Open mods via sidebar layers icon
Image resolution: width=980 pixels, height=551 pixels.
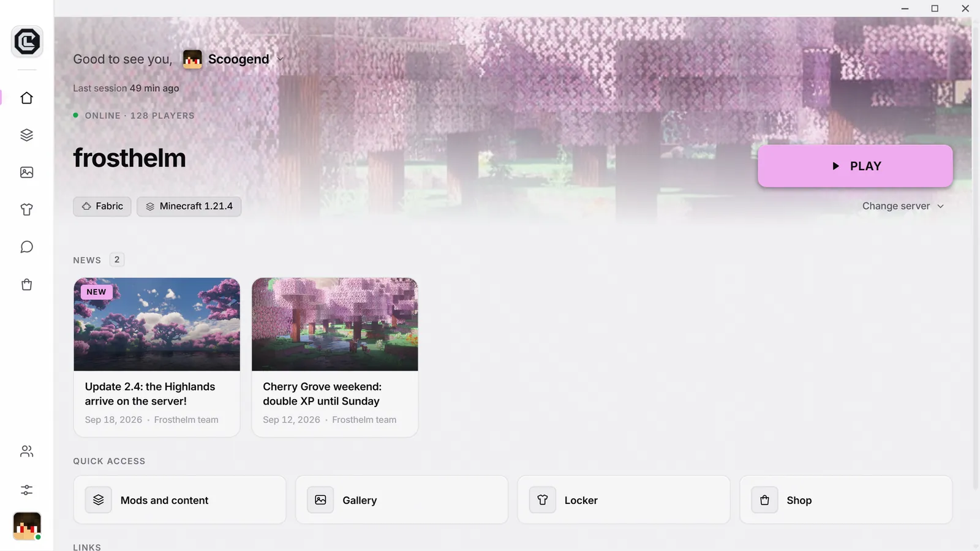tap(27, 135)
